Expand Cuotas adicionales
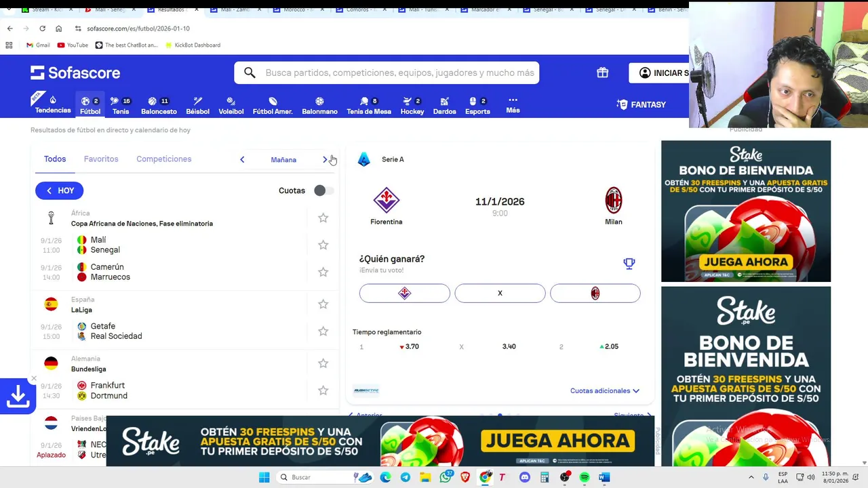This screenshot has width=868, height=488. (605, 390)
